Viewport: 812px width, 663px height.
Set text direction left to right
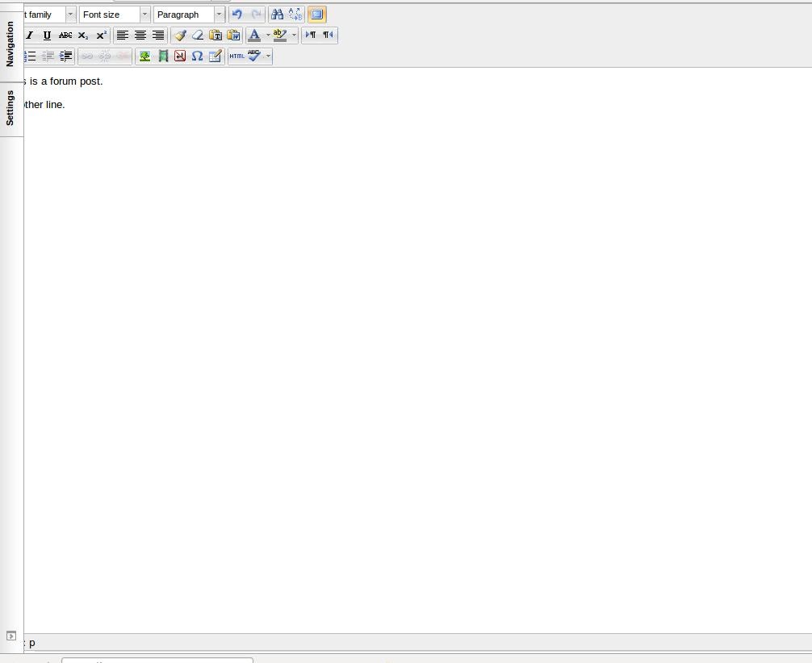pyautogui.click(x=311, y=35)
